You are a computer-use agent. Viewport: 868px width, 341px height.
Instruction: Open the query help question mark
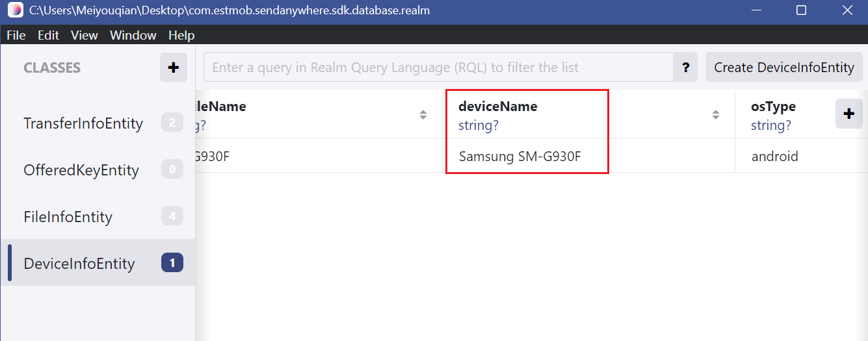685,68
